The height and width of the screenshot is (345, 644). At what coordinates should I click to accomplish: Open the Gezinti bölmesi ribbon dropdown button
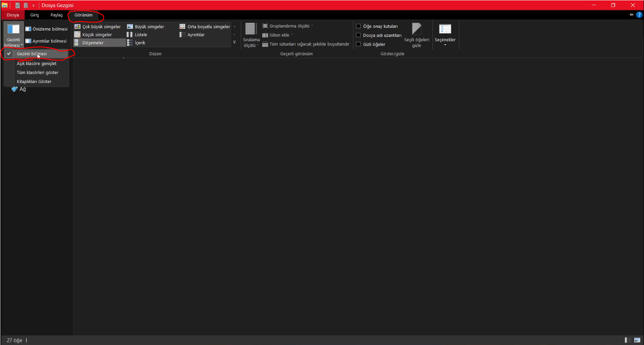pos(13,35)
